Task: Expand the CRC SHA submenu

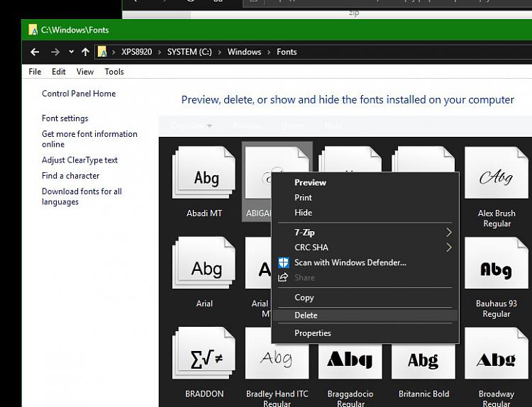Action: (x=365, y=247)
